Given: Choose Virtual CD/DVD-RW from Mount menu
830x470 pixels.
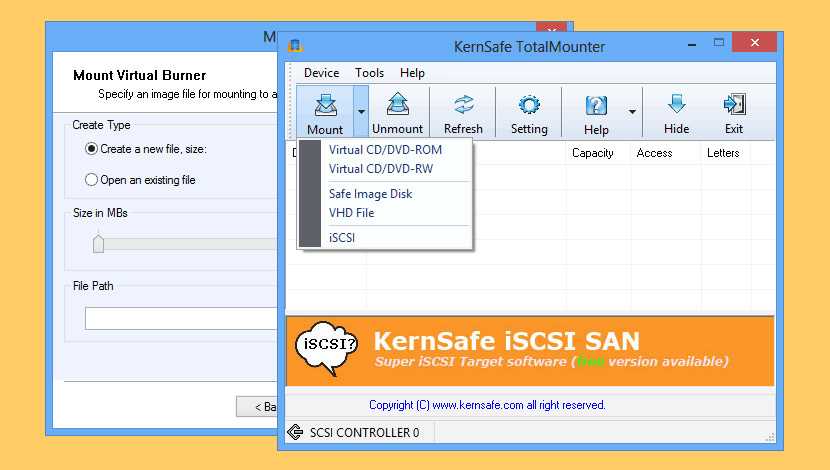Looking at the screenshot, I should (x=381, y=169).
